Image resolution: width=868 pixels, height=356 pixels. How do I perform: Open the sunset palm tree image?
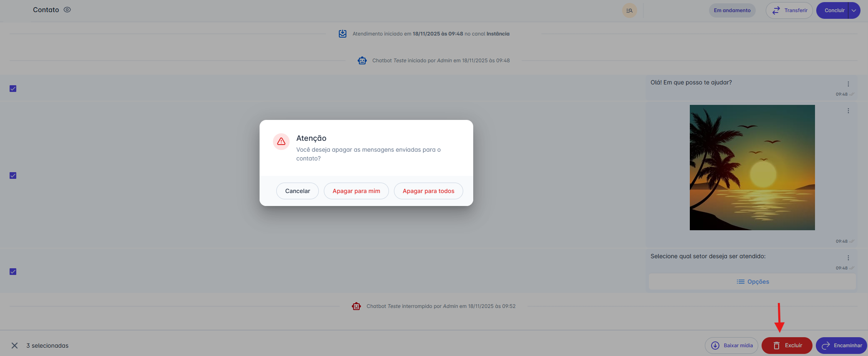point(752,168)
